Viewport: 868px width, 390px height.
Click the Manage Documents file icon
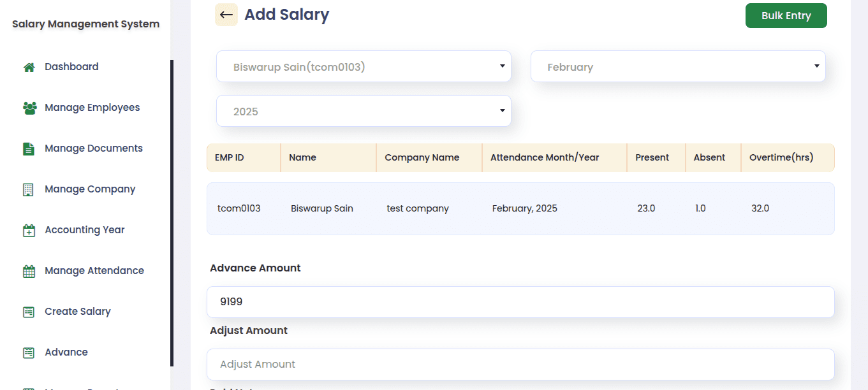click(x=29, y=148)
